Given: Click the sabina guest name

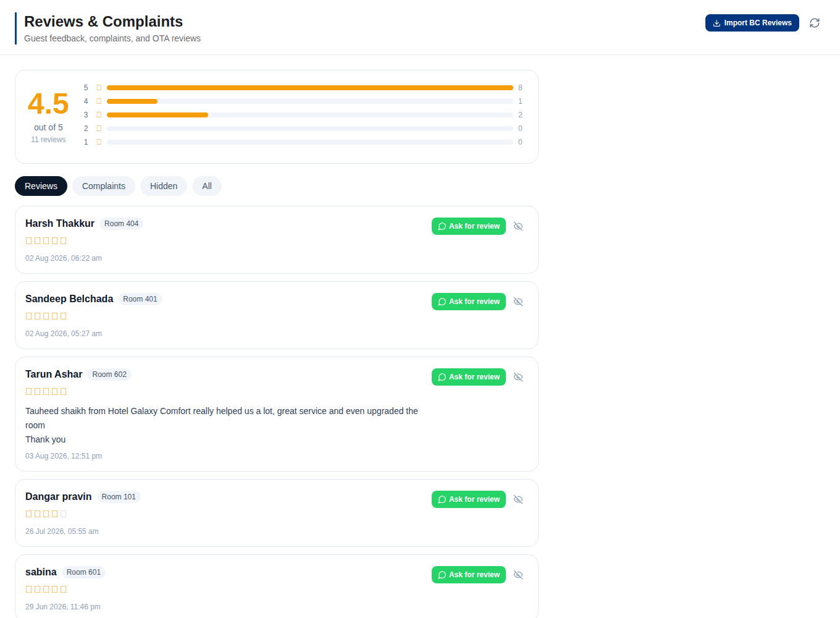Looking at the screenshot, I should [41, 572].
